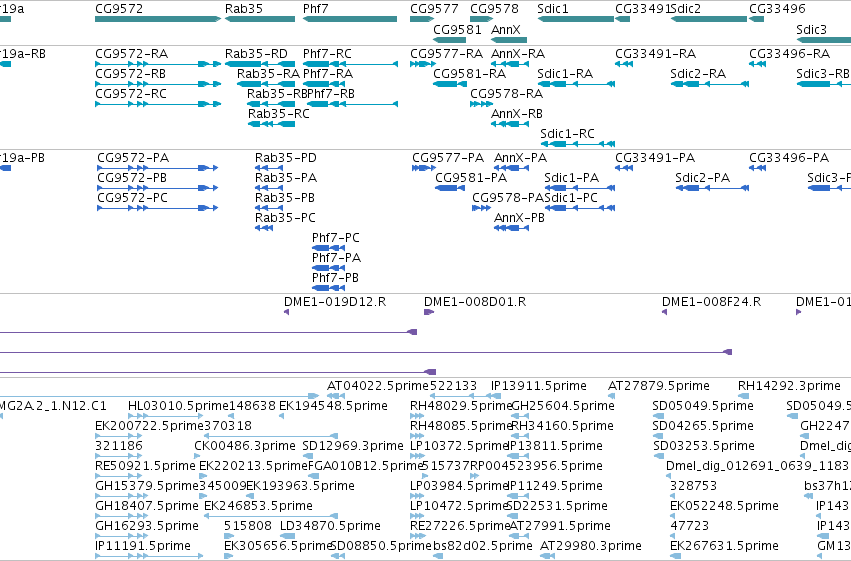Select the Rab35 gene bar

[x=260, y=19]
